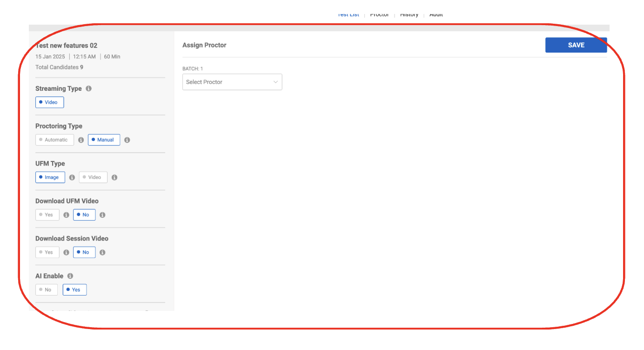Switch to the Test List tab
The height and width of the screenshot is (350, 644).
coord(348,14)
